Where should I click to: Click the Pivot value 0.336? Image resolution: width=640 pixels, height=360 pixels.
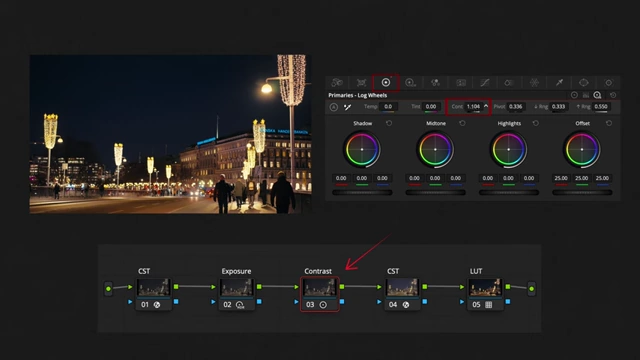tap(516, 107)
